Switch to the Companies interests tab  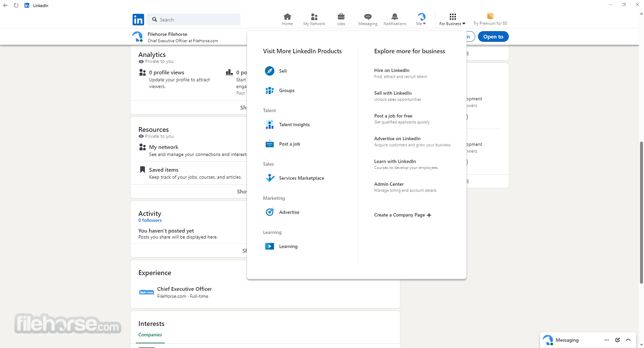tap(150, 335)
